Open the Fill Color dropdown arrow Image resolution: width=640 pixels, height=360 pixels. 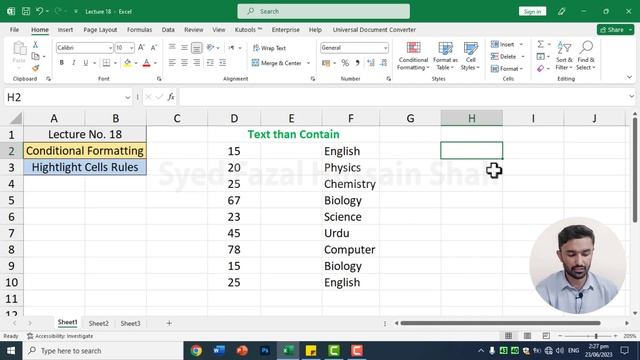tap(136, 63)
